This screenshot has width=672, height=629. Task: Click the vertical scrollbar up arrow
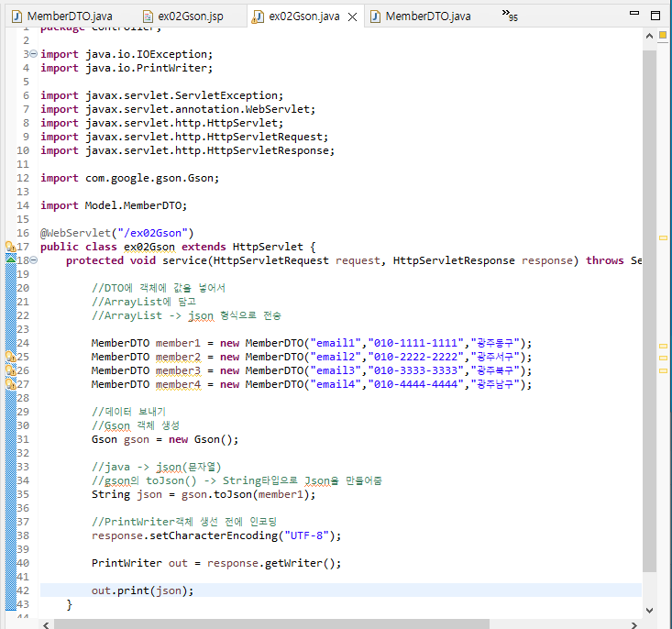tap(649, 36)
